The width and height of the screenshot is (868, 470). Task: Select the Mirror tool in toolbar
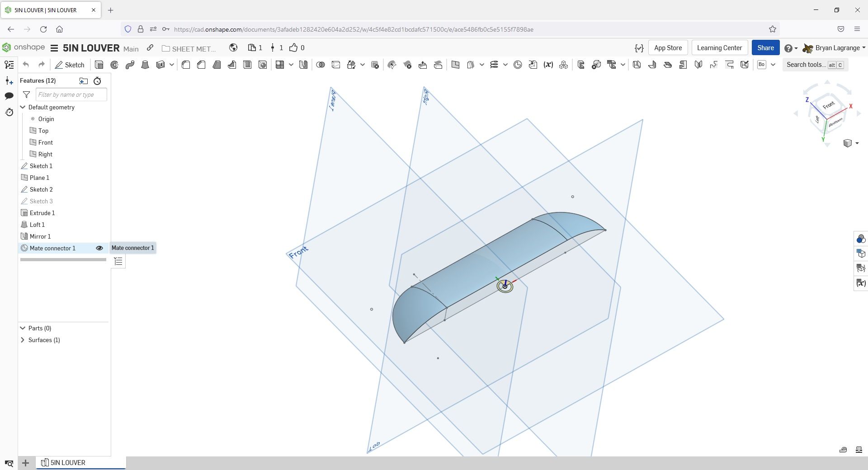click(303, 65)
